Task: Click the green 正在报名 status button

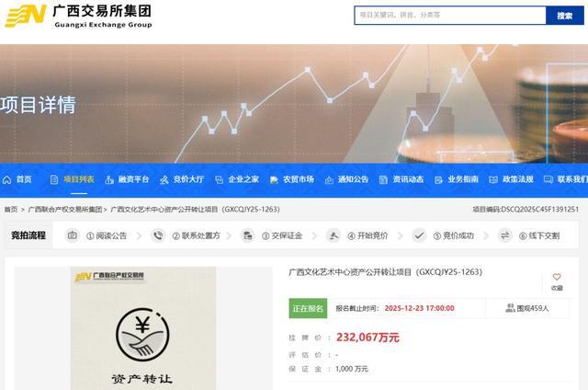Action: coord(308,308)
